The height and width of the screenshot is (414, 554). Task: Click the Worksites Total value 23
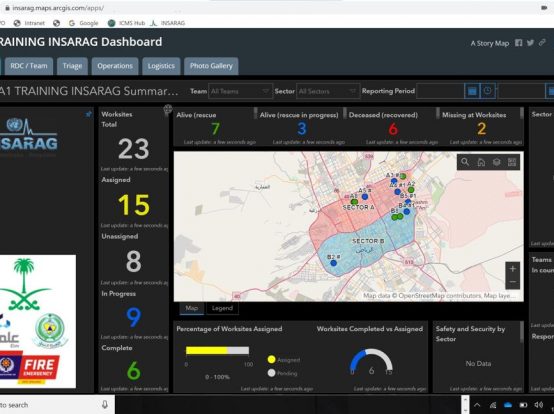pos(134,149)
